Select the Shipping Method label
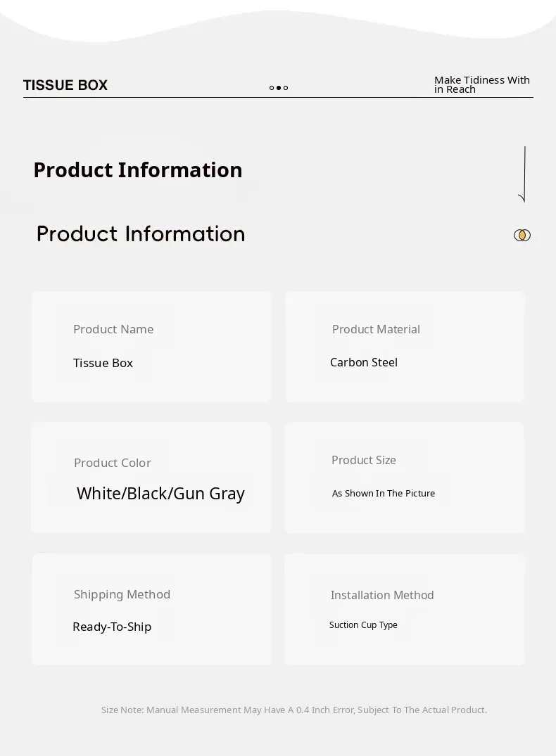Image resolution: width=556 pixels, height=756 pixels. pos(122,594)
